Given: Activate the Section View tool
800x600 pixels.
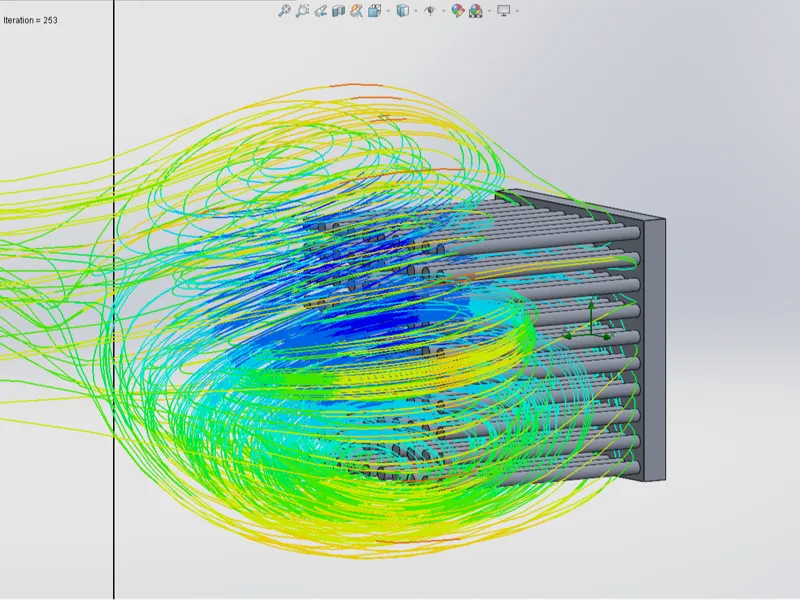Looking at the screenshot, I should coord(338,11).
